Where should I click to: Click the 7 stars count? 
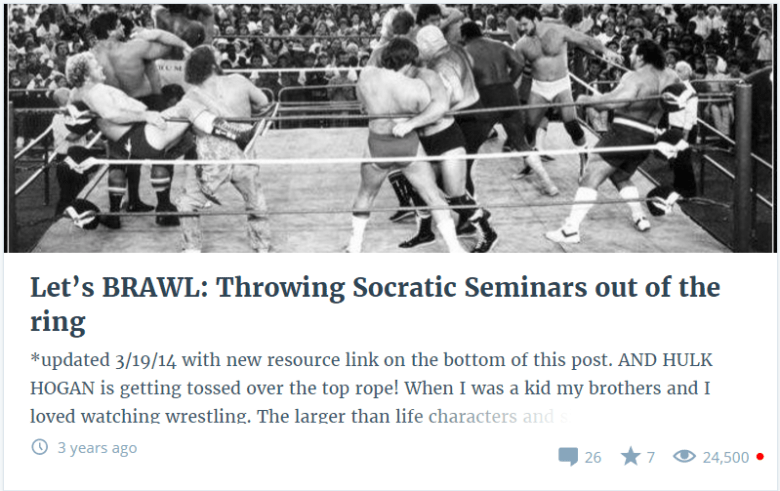point(650,457)
